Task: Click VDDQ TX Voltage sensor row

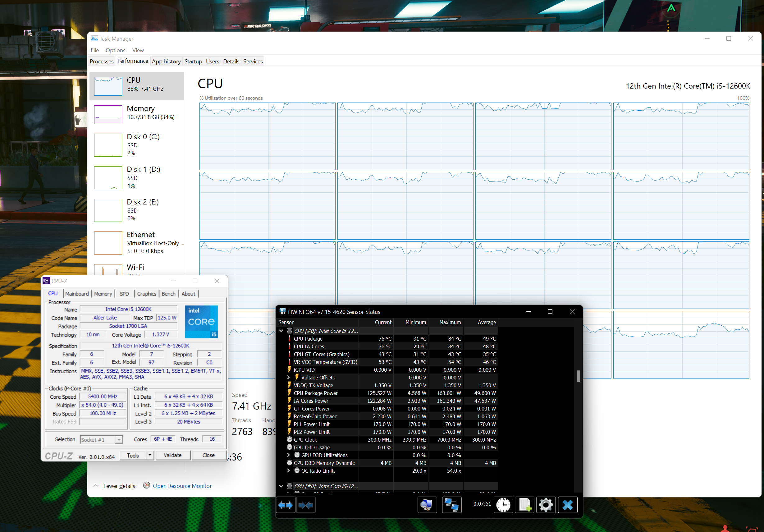Action: tap(387, 385)
